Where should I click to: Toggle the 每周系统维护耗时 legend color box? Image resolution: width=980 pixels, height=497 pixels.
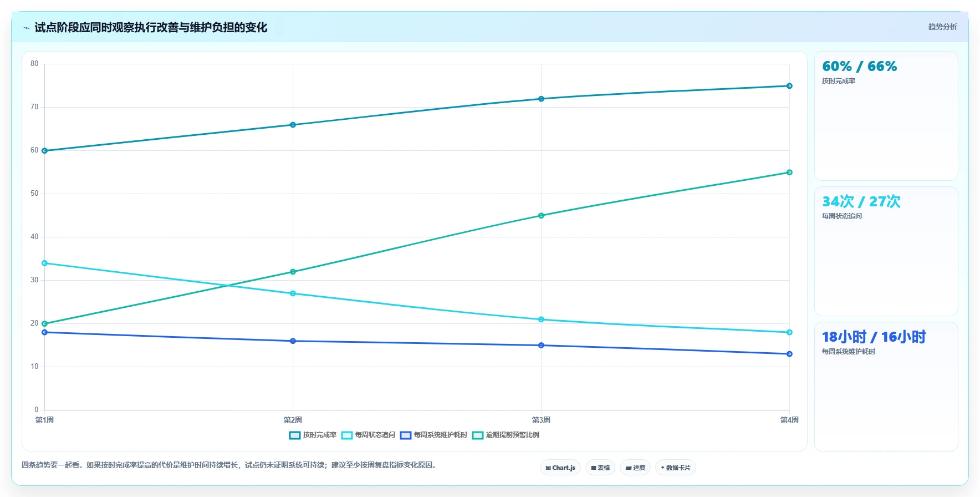click(x=406, y=435)
